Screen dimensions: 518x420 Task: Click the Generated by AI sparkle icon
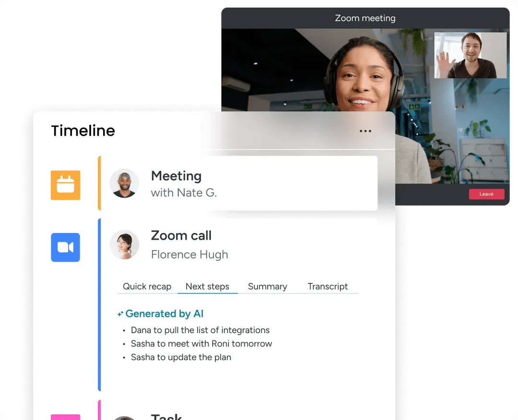(120, 314)
